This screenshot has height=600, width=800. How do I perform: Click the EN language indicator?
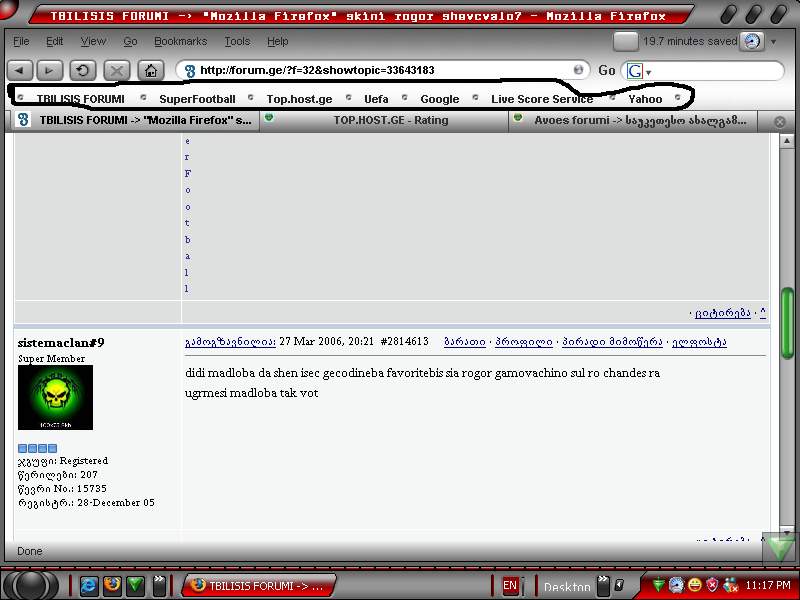[510, 585]
